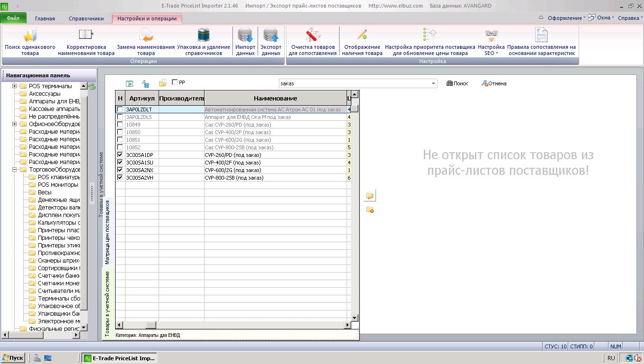Open 'Настройка приоритета поставщика' setting
Image resolution: width=644 pixels, height=364 pixels.
point(430,42)
